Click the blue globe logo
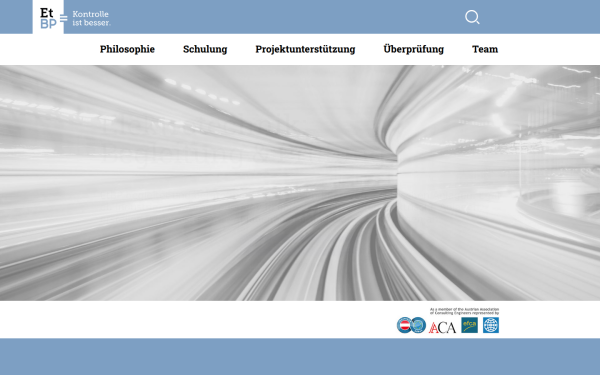Viewport: 600px width, 375px height. tap(491, 325)
